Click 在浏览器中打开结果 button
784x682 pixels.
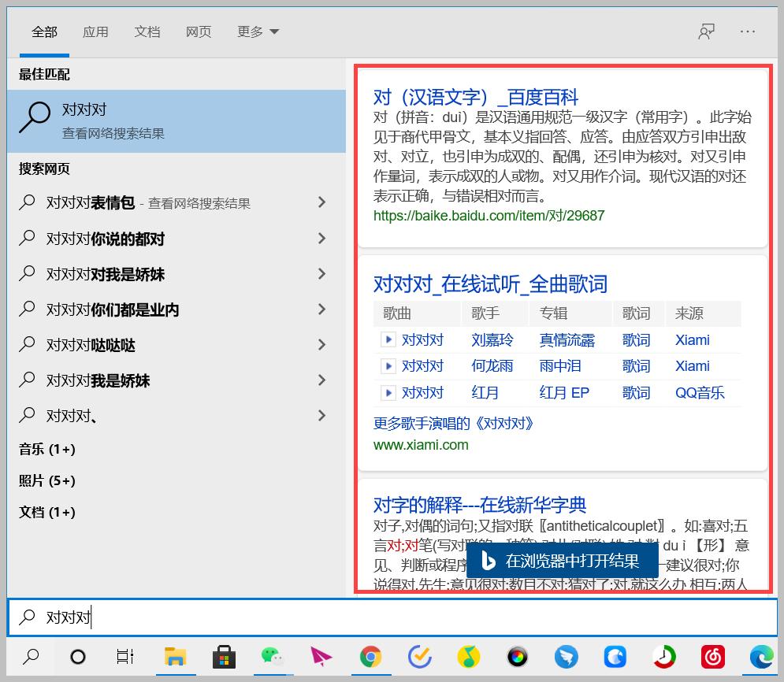pyautogui.click(x=563, y=561)
